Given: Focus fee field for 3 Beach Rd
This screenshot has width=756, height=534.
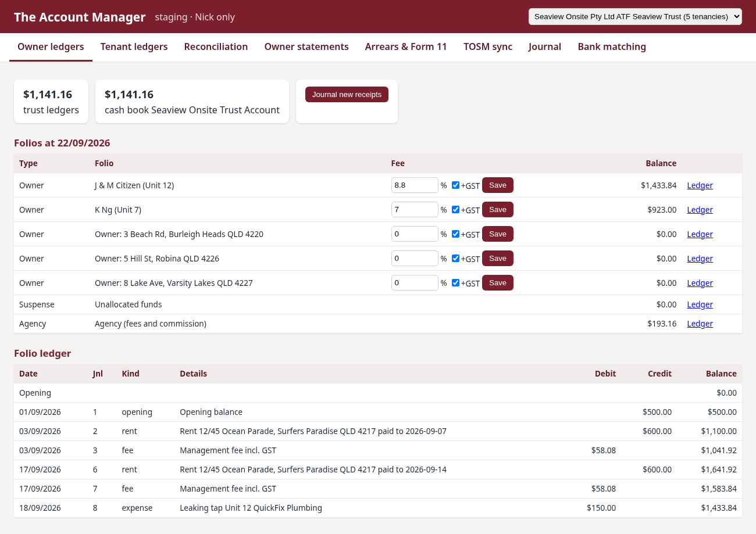Looking at the screenshot, I should click(415, 234).
